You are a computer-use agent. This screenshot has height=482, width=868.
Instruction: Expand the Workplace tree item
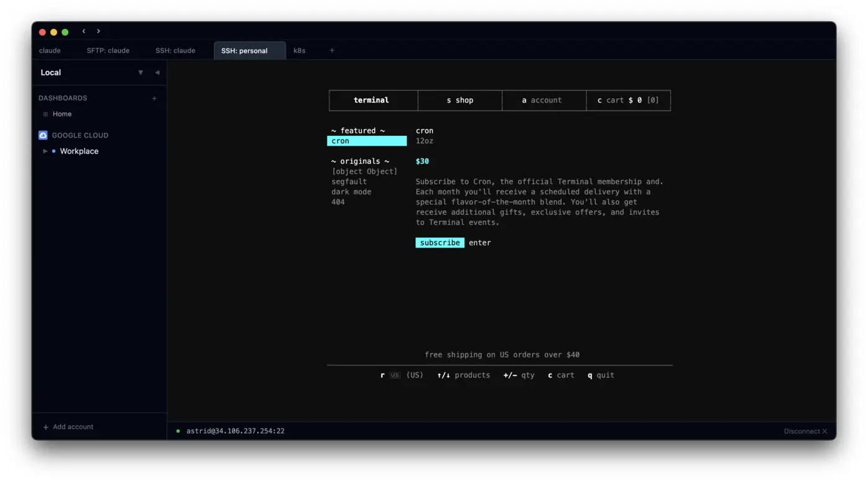click(x=45, y=151)
